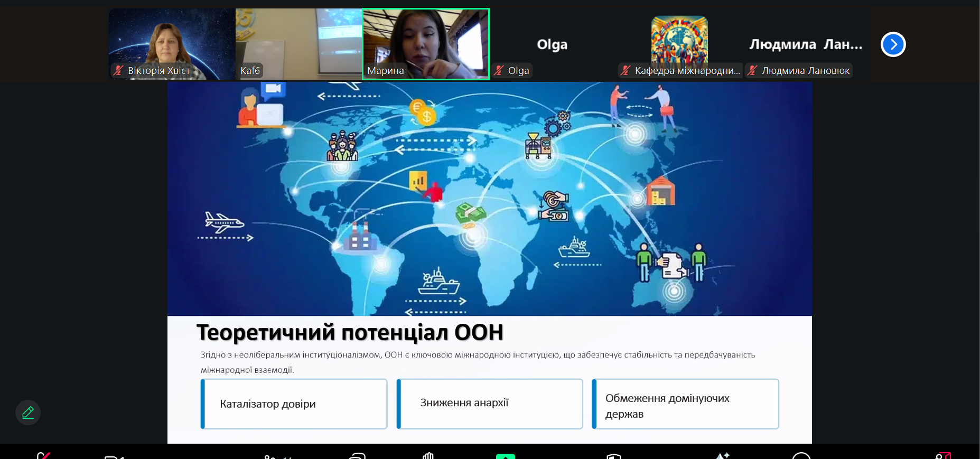
Task: Show the next page of participant videos
Action: [893, 44]
